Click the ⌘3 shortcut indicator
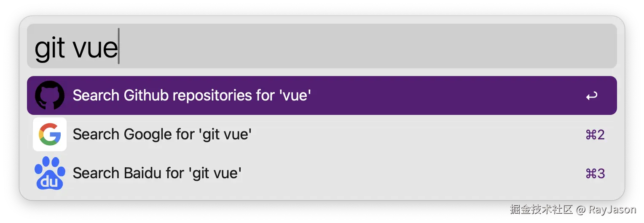 pos(595,174)
